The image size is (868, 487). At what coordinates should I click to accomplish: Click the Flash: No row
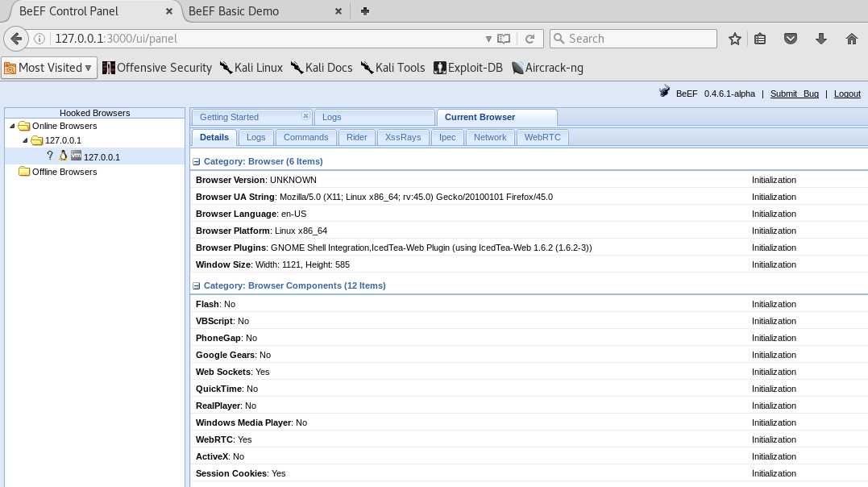(529, 304)
